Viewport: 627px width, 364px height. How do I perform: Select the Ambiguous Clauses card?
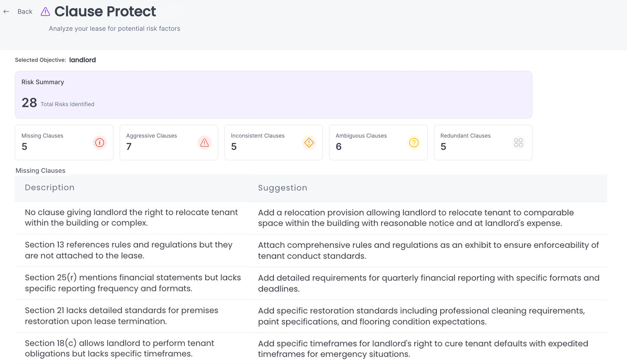(x=378, y=142)
